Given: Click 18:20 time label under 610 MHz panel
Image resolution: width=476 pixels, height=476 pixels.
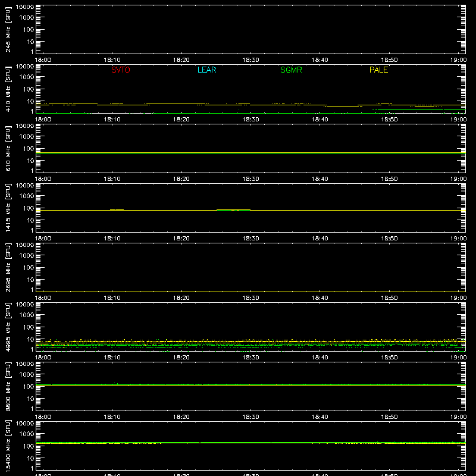Looking at the screenshot, I should point(181,179).
